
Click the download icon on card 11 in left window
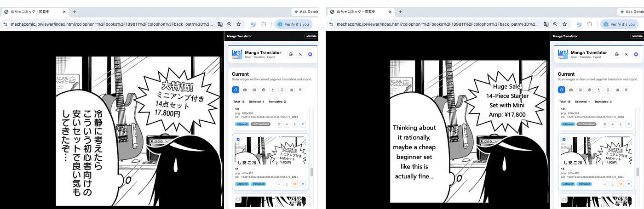[287, 184]
